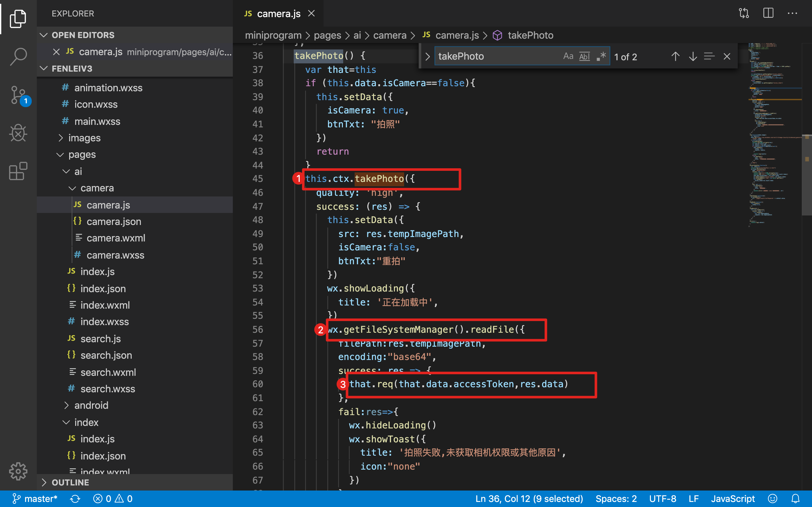Toggle Use Regular Expression in find widget
The width and height of the screenshot is (812, 507).
(601, 56)
